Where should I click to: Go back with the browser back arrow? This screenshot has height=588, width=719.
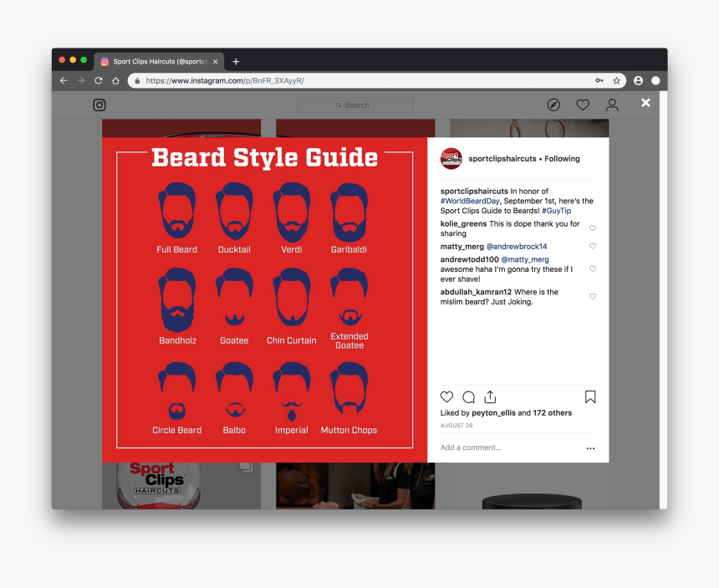[64, 81]
